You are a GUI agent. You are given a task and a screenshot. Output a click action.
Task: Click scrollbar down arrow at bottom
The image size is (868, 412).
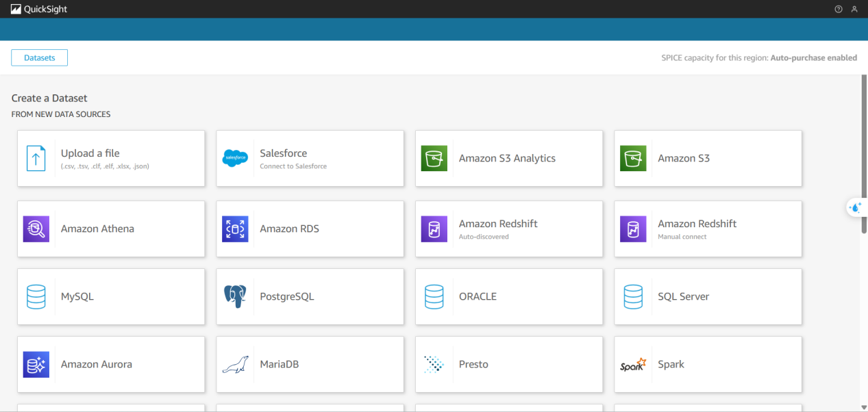(x=864, y=408)
